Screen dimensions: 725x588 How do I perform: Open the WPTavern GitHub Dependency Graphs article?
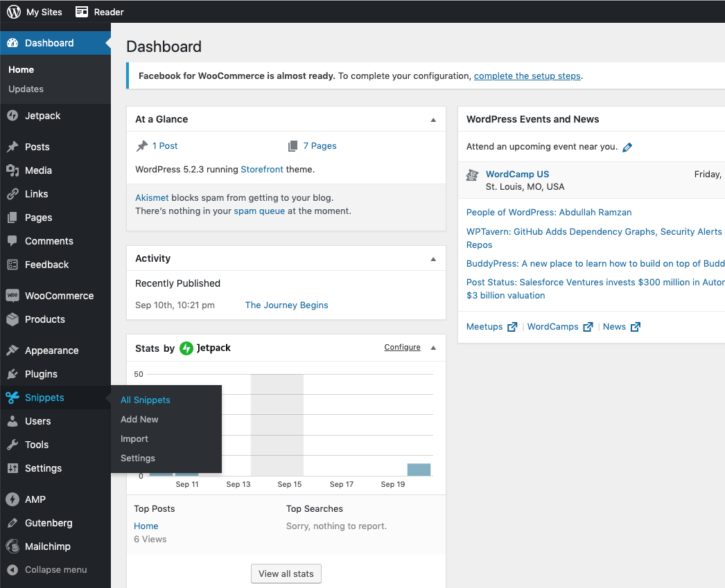coord(595,238)
